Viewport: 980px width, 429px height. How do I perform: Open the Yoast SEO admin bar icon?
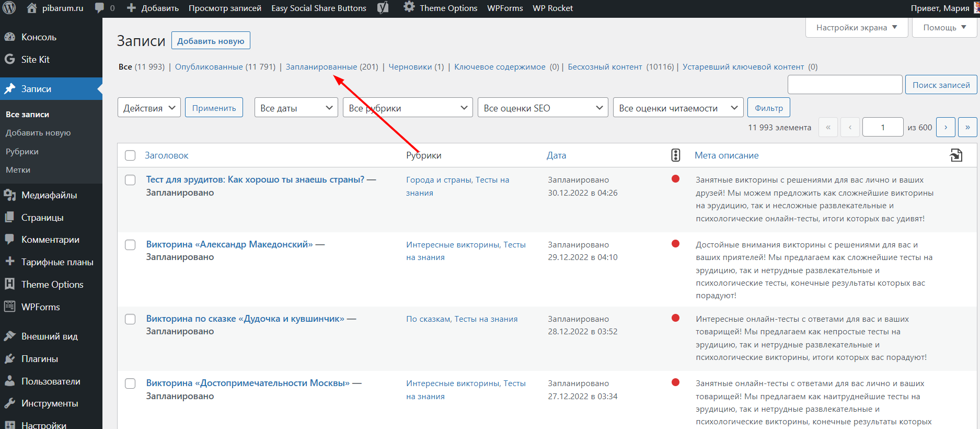point(383,8)
